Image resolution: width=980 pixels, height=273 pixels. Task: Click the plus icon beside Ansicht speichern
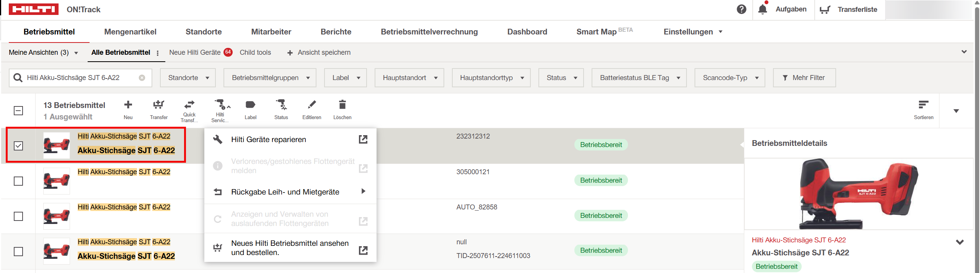click(x=290, y=53)
